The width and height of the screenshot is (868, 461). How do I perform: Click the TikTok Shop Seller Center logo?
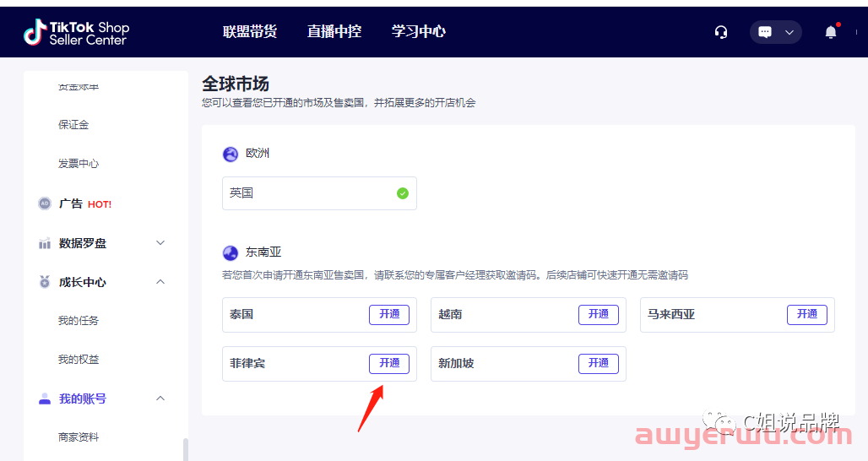click(x=76, y=32)
